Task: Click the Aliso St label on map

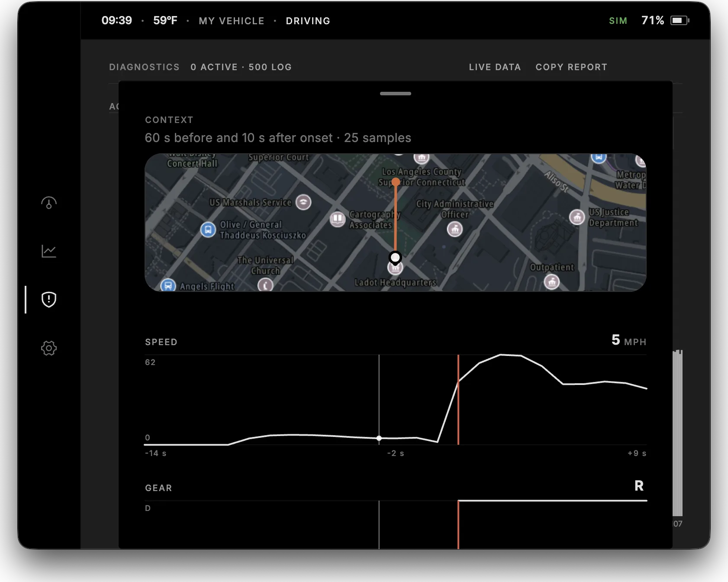Action: click(556, 181)
